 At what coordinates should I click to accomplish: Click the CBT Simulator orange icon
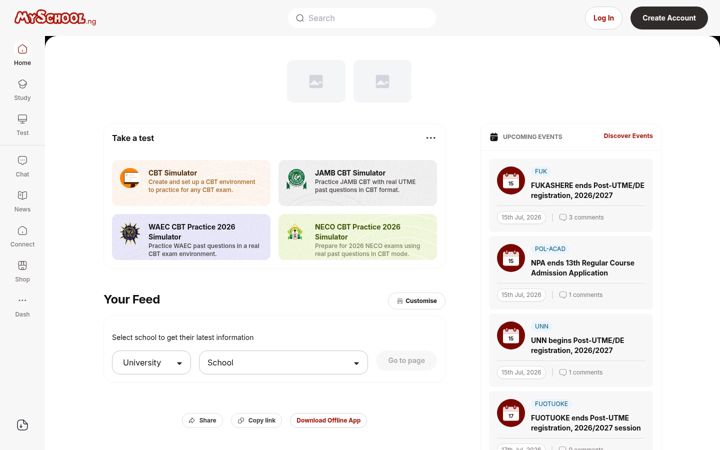[x=129, y=178]
